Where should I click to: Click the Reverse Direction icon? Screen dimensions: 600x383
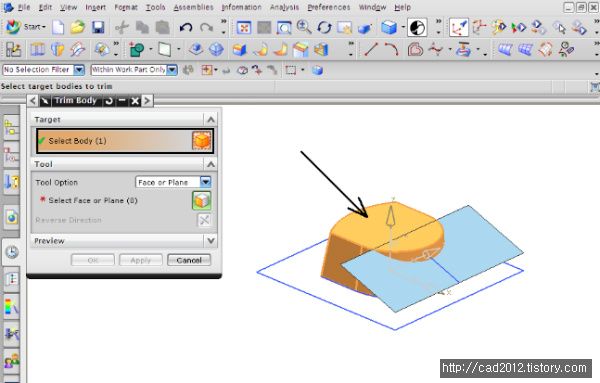click(x=204, y=220)
